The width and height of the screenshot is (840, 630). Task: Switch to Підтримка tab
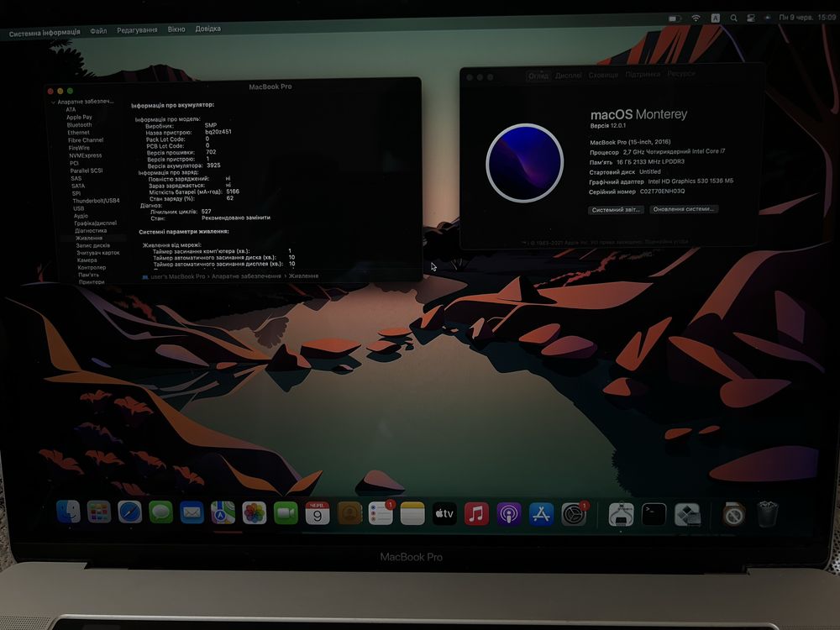(643, 74)
